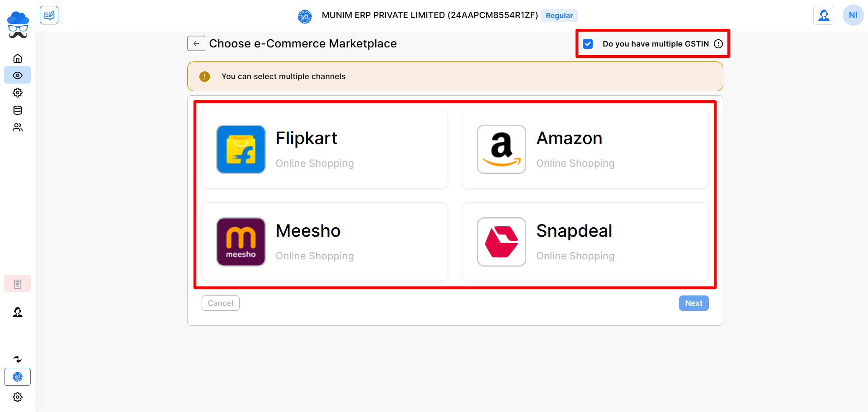Screen dimensions: 868x412
Task: Open the eye view icon in sidebar
Action: (x=18, y=75)
